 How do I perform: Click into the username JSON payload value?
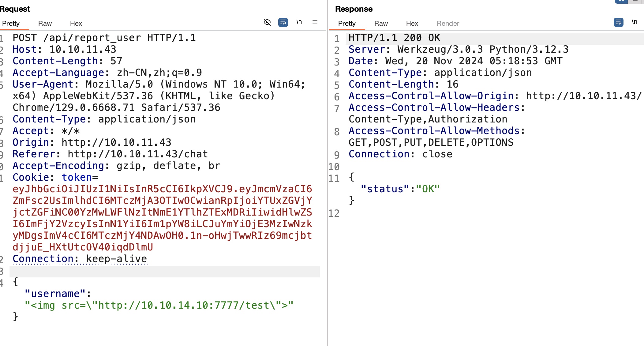click(x=159, y=305)
